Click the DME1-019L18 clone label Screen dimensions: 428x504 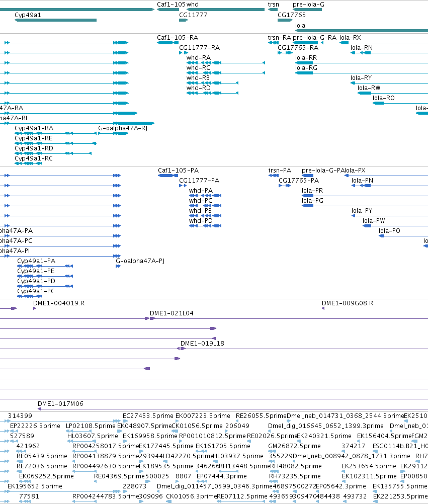(x=202, y=344)
